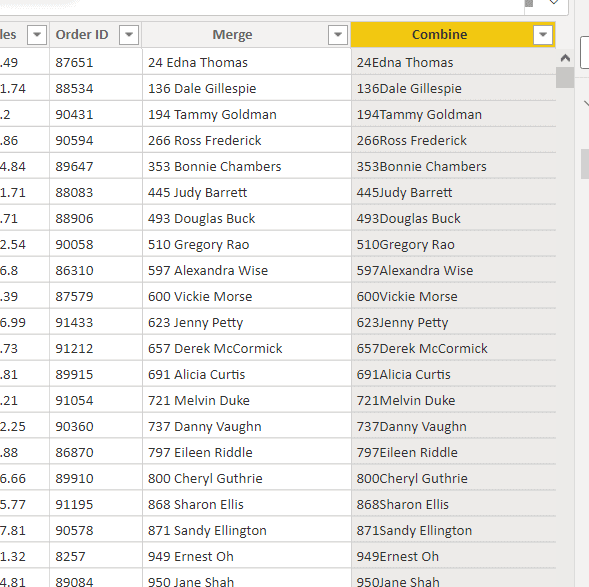This screenshot has width=589, height=587.
Task: Click Order ID cell 89647
Action: tap(96, 166)
